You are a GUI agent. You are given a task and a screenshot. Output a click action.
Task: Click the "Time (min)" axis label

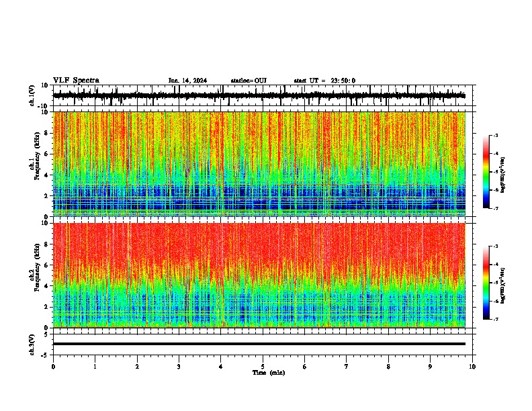click(269, 373)
